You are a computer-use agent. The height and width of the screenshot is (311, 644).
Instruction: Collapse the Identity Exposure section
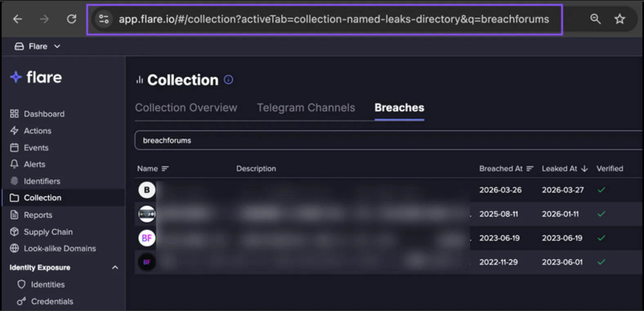pos(115,267)
